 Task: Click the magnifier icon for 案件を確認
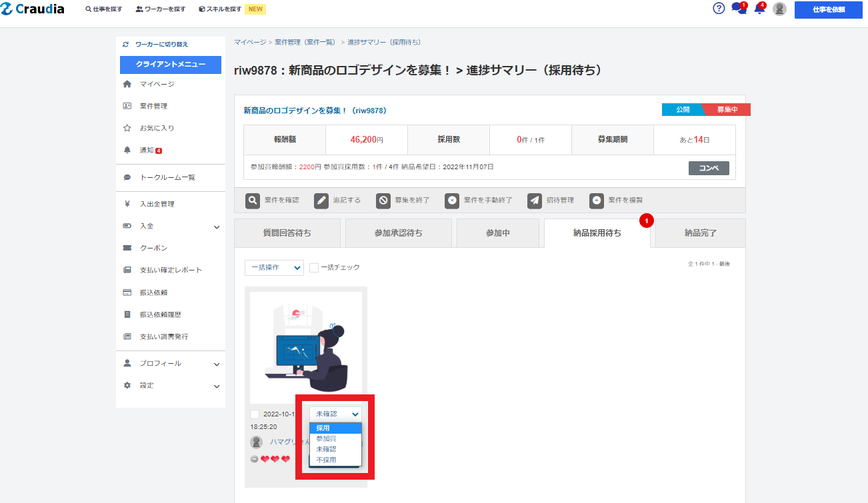click(x=253, y=201)
